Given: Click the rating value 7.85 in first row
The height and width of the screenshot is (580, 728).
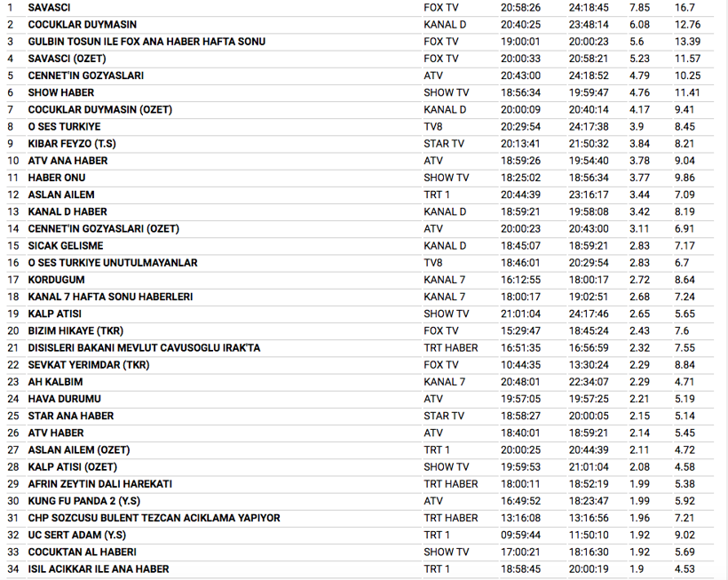Looking at the screenshot, I should pos(639,7).
